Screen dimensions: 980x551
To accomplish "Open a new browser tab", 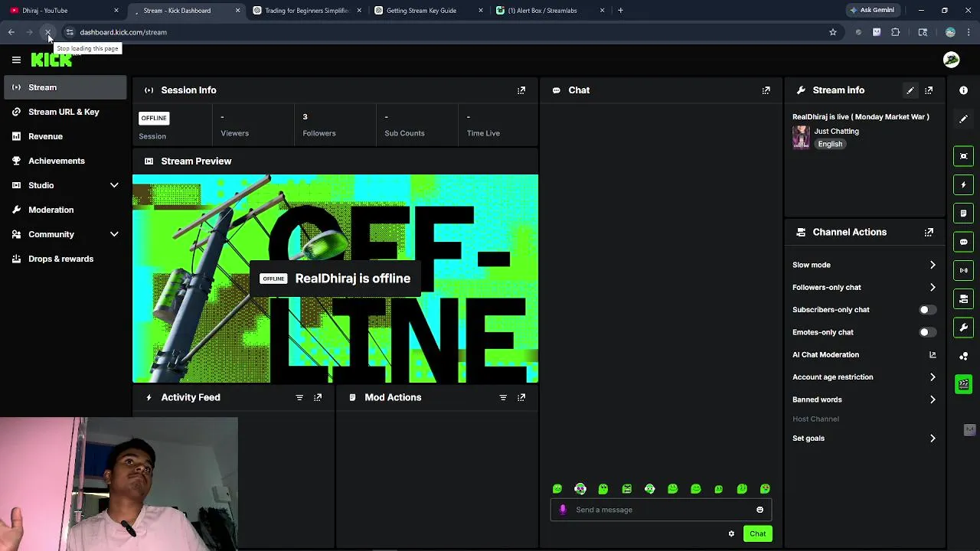I will tap(620, 11).
